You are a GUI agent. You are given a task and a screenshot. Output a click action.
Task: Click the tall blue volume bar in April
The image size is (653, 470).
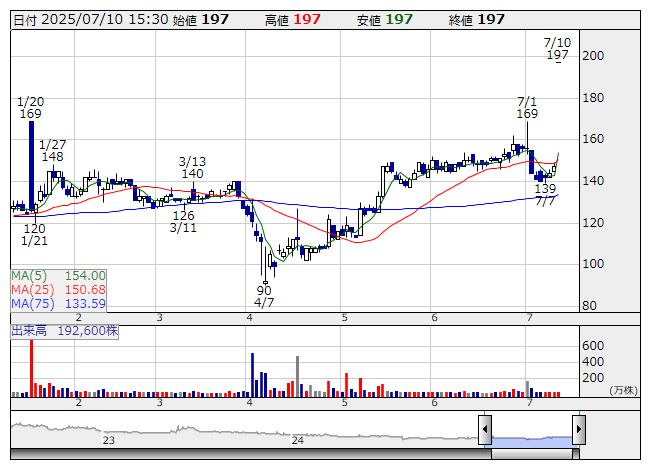pyautogui.click(x=252, y=375)
